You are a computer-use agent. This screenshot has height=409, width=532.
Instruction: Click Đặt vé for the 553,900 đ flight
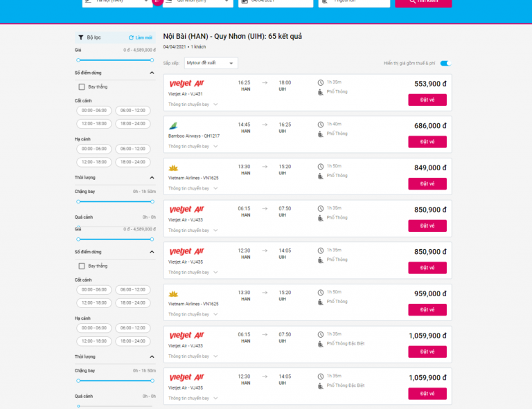tap(427, 100)
